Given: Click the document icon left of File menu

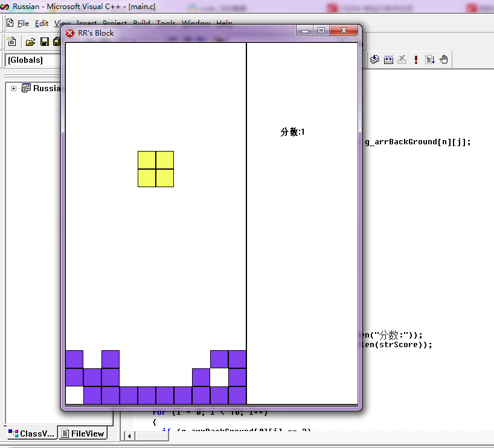Looking at the screenshot, I should point(10,23).
